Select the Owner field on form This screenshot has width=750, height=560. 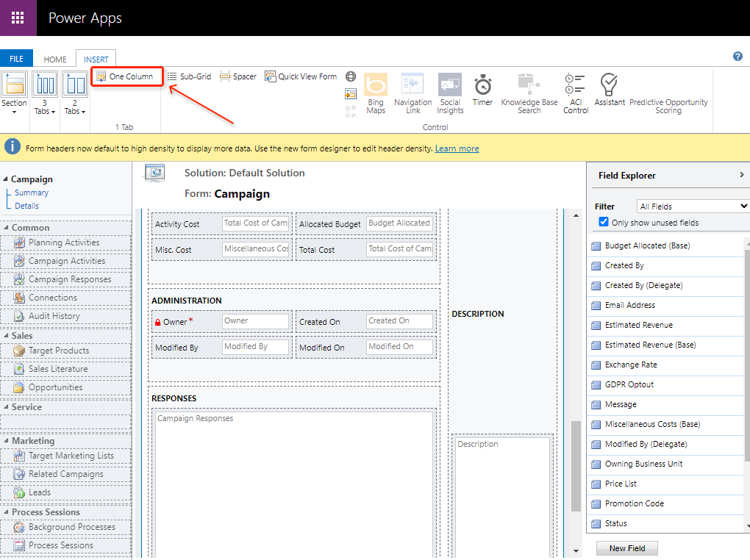pyautogui.click(x=221, y=322)
